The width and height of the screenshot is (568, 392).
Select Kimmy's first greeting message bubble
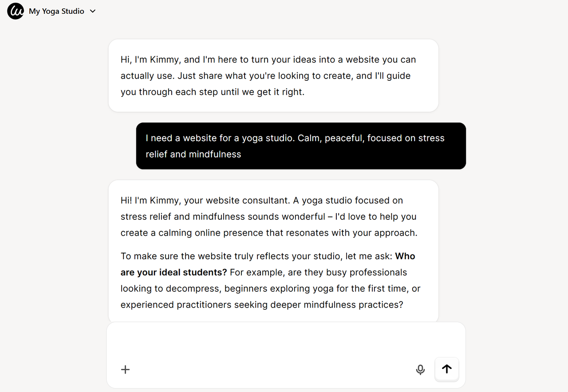point(273,75)
